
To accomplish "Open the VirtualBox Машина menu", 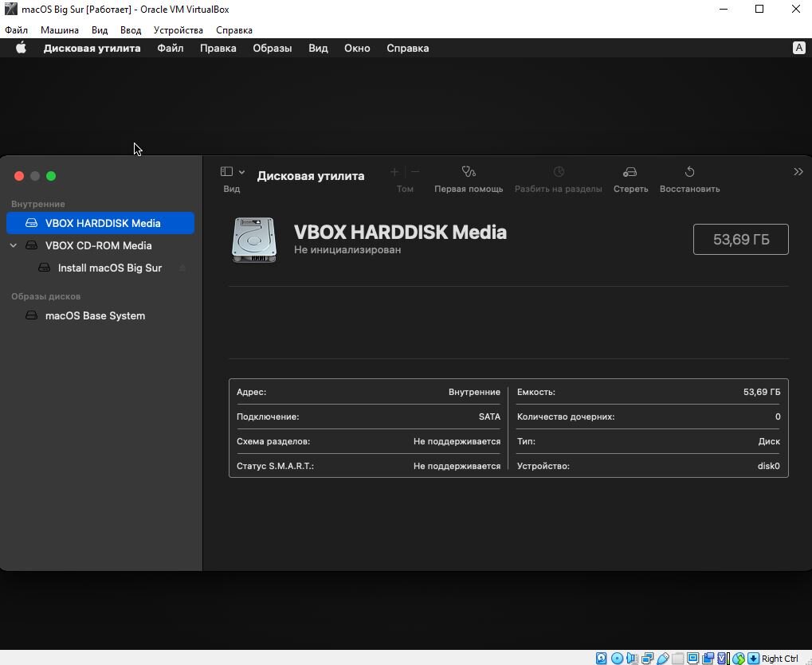I will coord(60,30).
